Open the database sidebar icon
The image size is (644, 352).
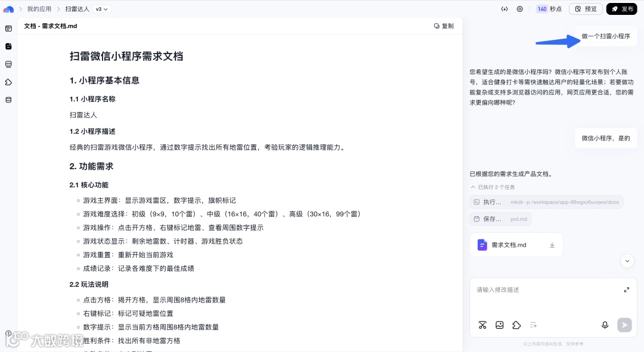(x=8, y=99)
